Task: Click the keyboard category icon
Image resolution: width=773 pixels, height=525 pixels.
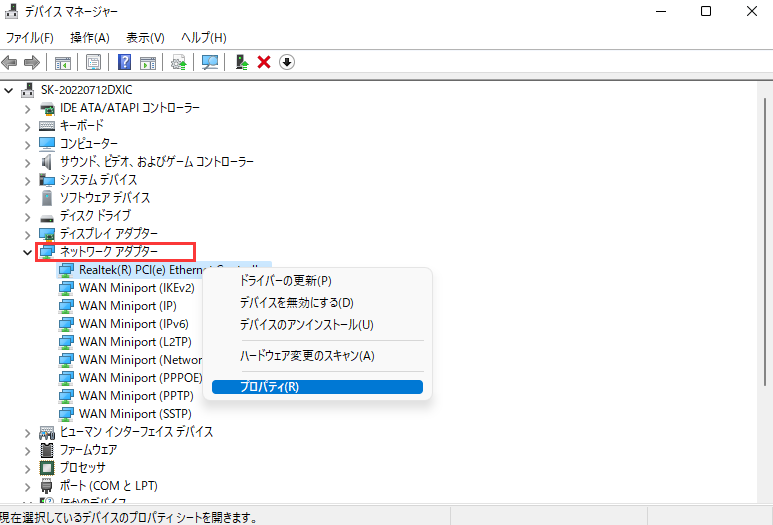Action: (x=47, y=126)
